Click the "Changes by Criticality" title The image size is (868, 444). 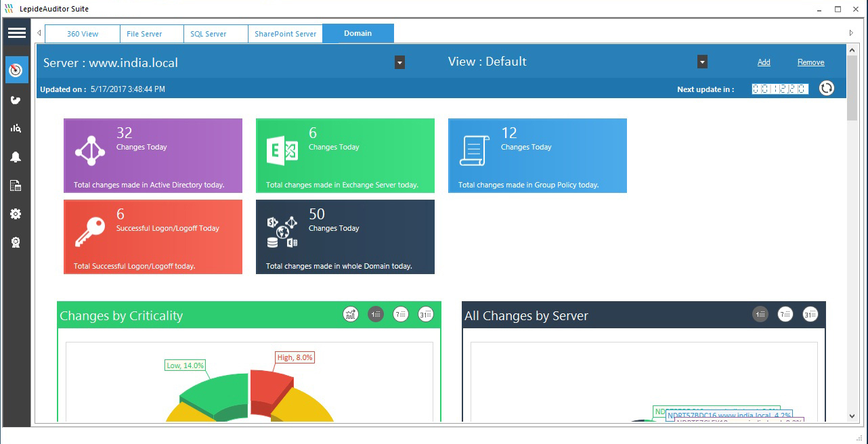tap(121, 316)
